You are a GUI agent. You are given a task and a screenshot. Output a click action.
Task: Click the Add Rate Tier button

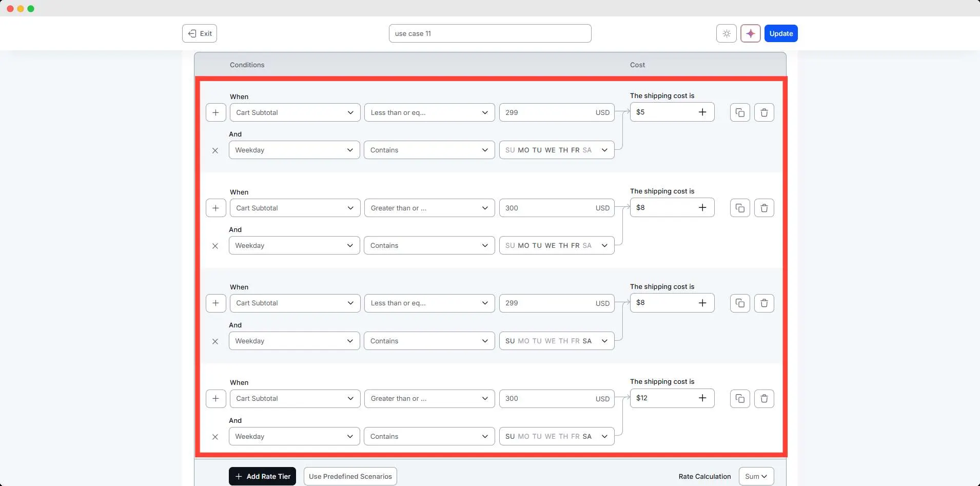(262, 476)
